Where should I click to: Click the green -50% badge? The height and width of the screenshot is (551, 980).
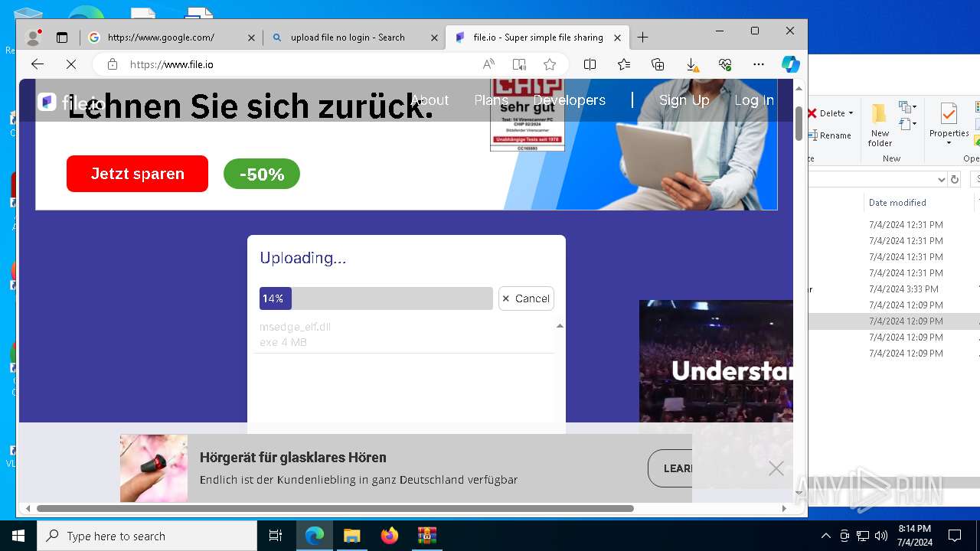pyautogui.click(x=262, y=174)
